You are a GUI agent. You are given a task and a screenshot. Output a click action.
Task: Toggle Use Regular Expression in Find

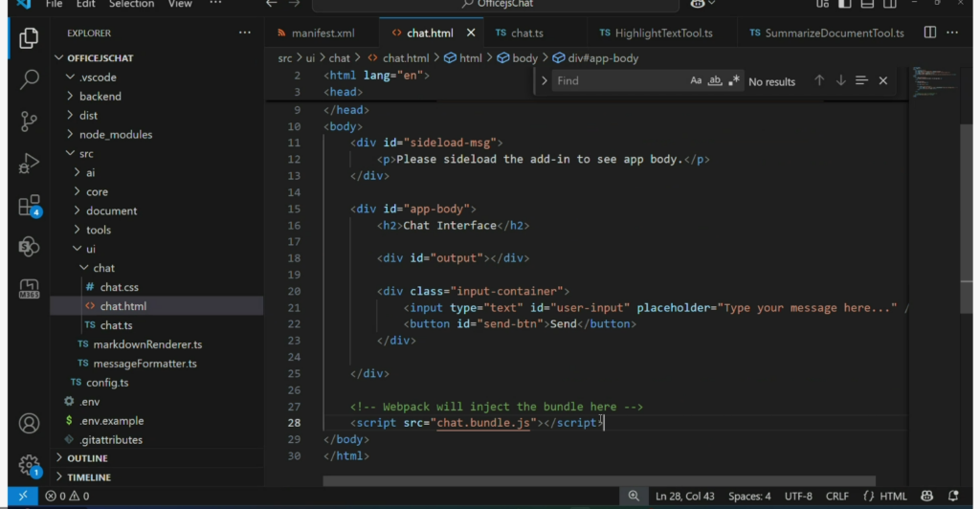coord(734,81)
